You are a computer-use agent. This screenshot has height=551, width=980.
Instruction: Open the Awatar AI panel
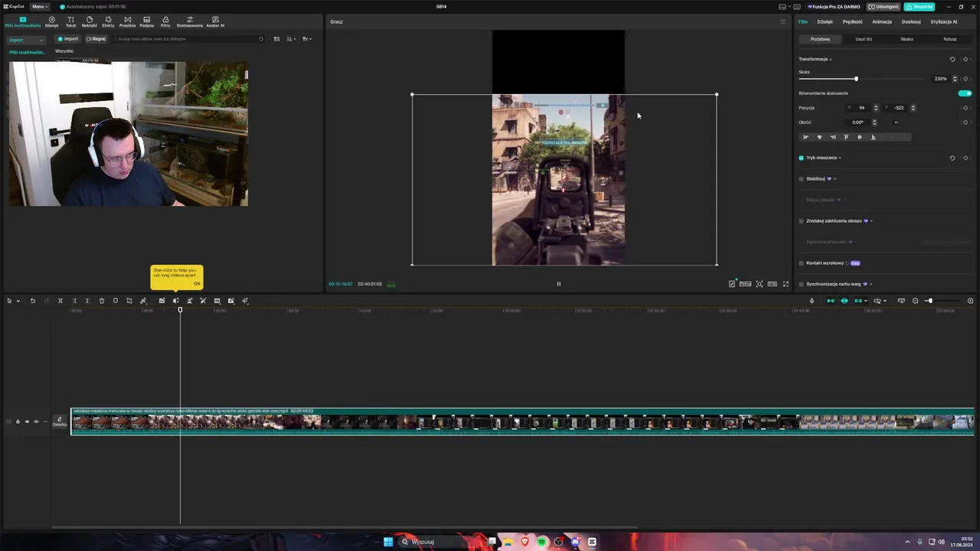[x=215, y=21]
